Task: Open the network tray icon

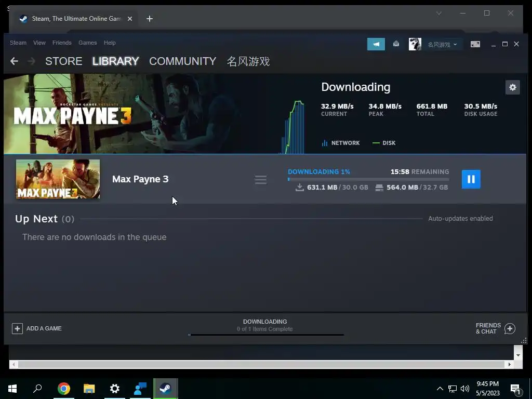Action: (453, 389)
